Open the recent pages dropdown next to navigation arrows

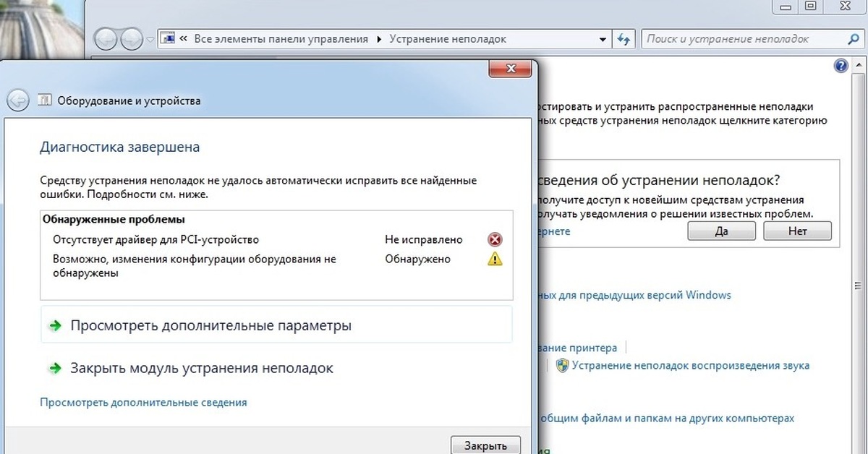[x=150, y=39]
